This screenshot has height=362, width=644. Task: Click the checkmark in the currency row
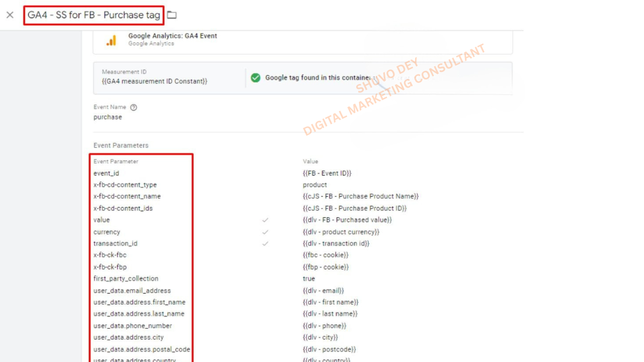point(265,232)
